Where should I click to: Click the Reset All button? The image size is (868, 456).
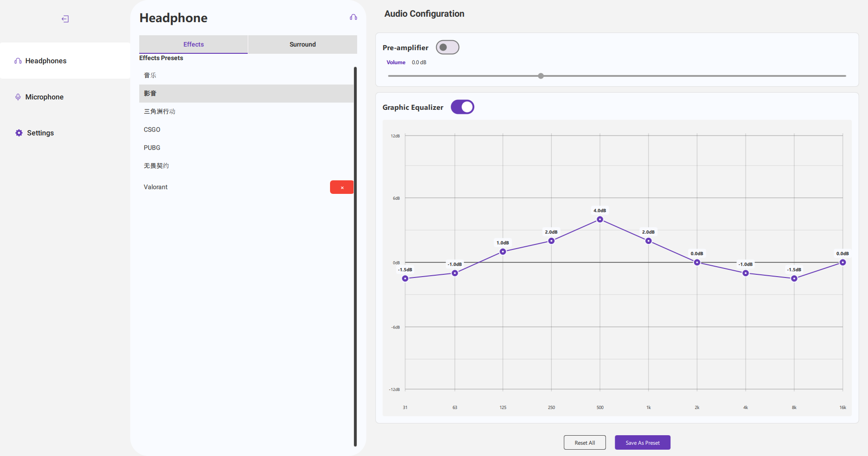click(x=585, y=443)
